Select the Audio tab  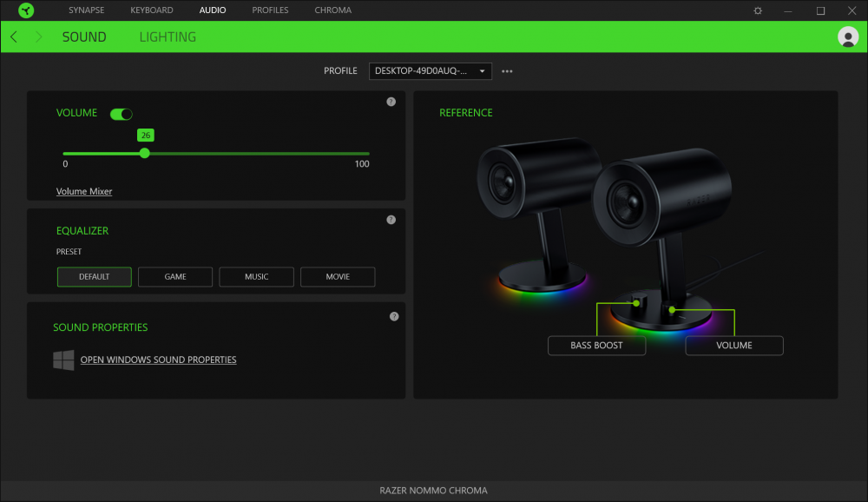tap(213, 10)
